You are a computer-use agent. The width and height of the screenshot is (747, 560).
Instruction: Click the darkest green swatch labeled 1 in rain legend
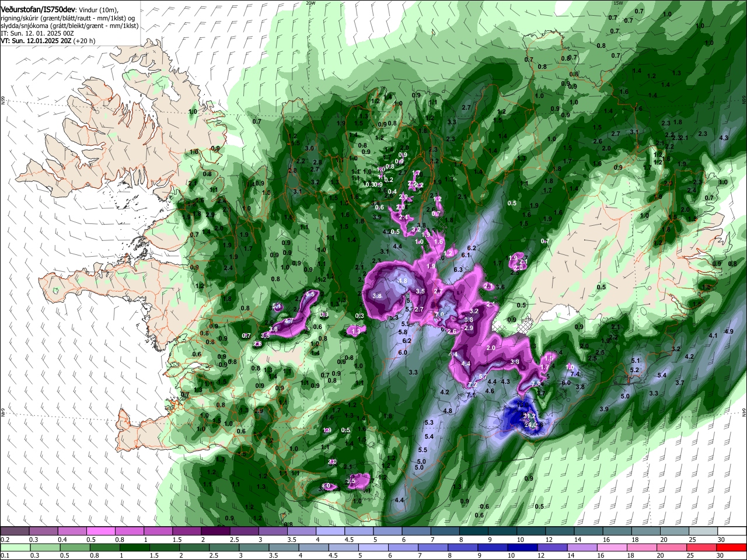coord(134,547)
